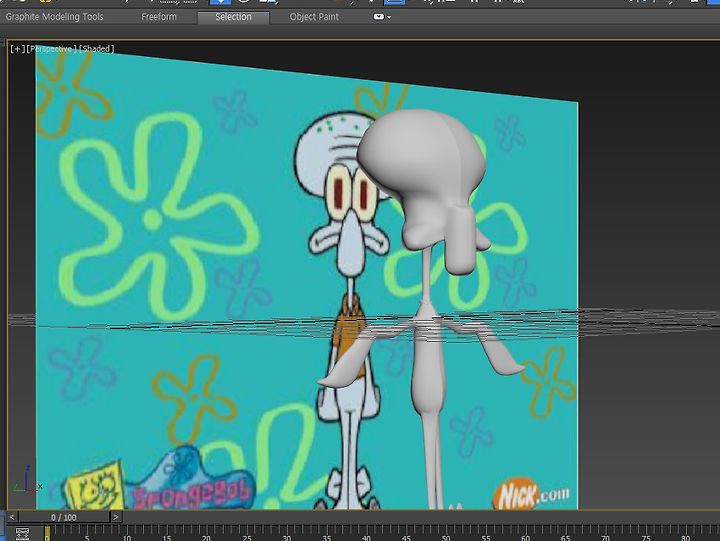This screenshot has width=720, height=541.
Task: Open the Perspective viewport label menu
Action: (51, 49)
